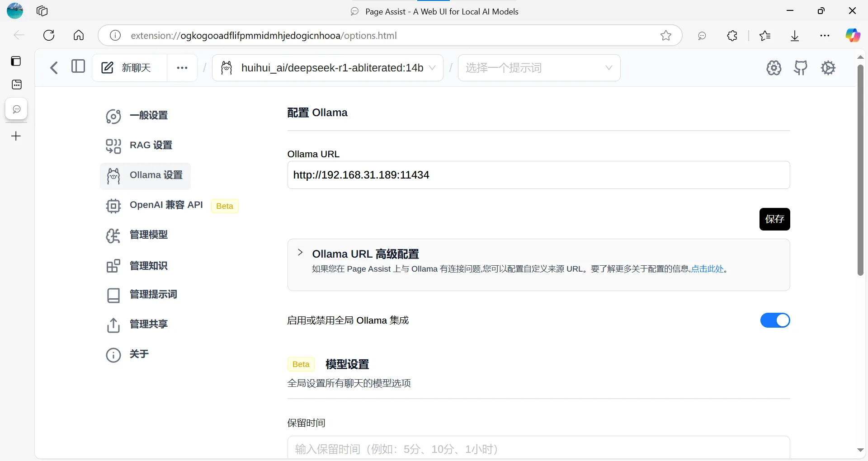
Task: Toggle 启用或禁用全局 Ollama 集成 switch
Action: click(775, 320)
